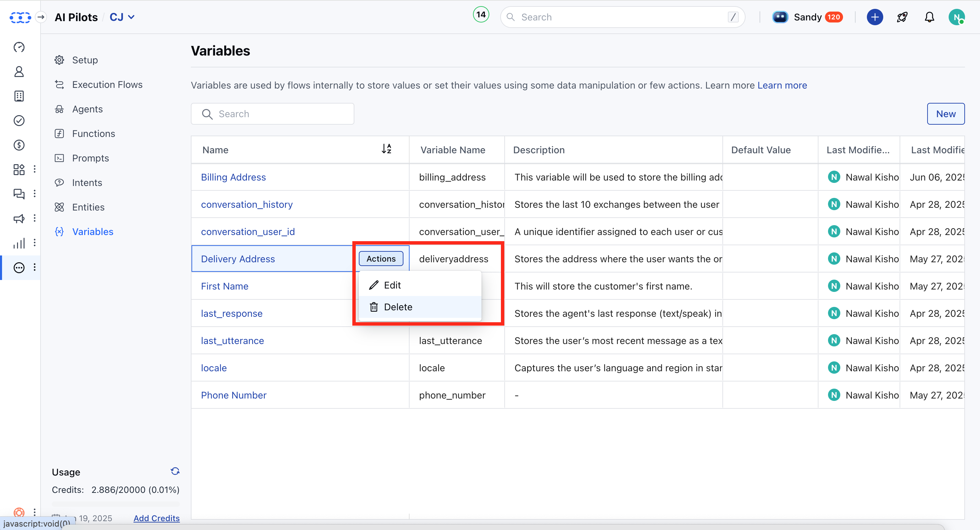The height and width of the screenshot is (530, 980).
Task: Expand more options beside the megaphone icon
Action: pos(35,218)
